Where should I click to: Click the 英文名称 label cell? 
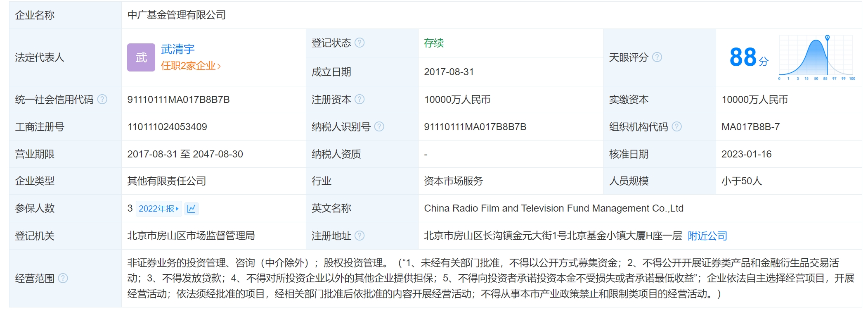(x=362, y=208)
